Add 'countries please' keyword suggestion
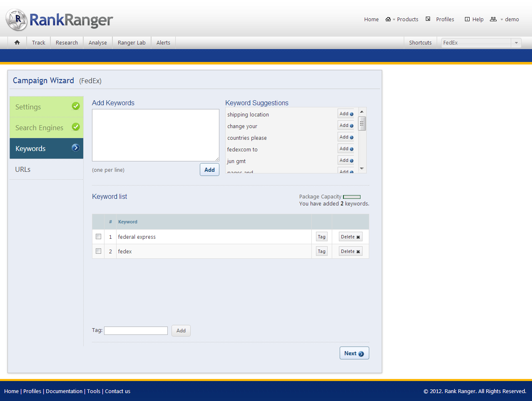Image resolution: width=532 pixels, height=401 pixels. 346,137
